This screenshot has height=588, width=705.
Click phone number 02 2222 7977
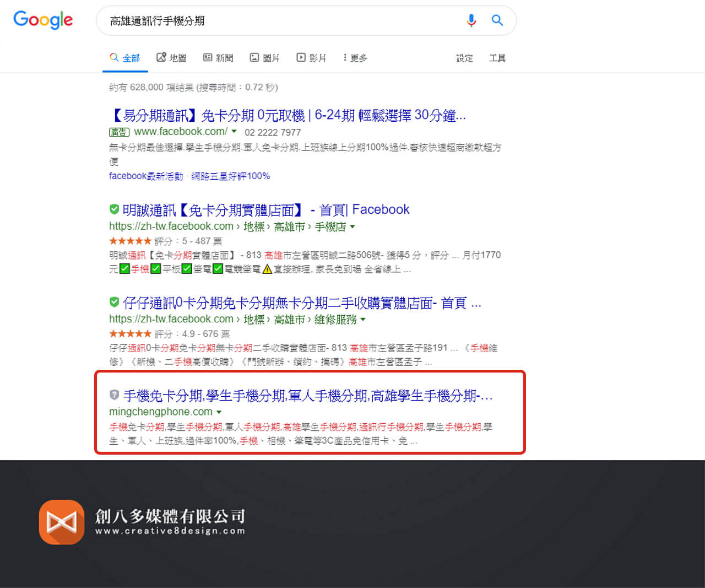[273, 132]
